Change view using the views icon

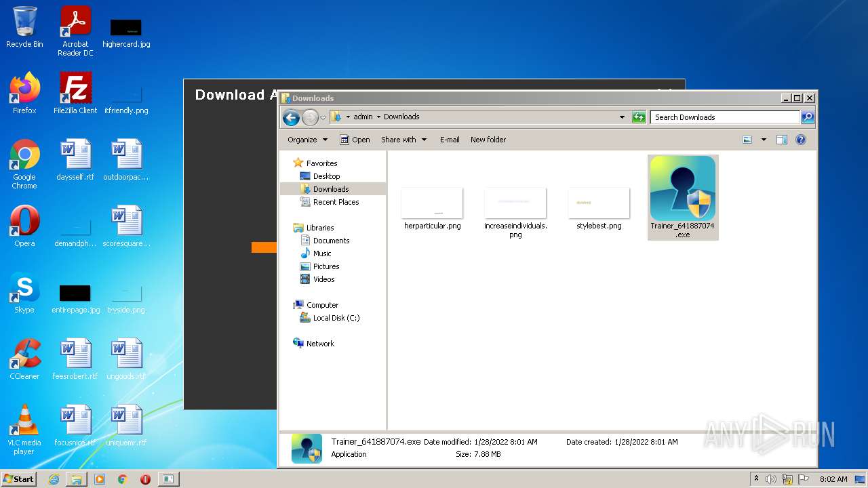pyautogui.click(x=747, y=140)
